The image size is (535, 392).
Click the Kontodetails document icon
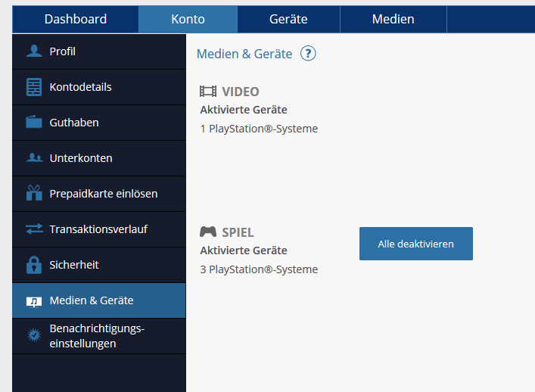(x=34, y=87)
